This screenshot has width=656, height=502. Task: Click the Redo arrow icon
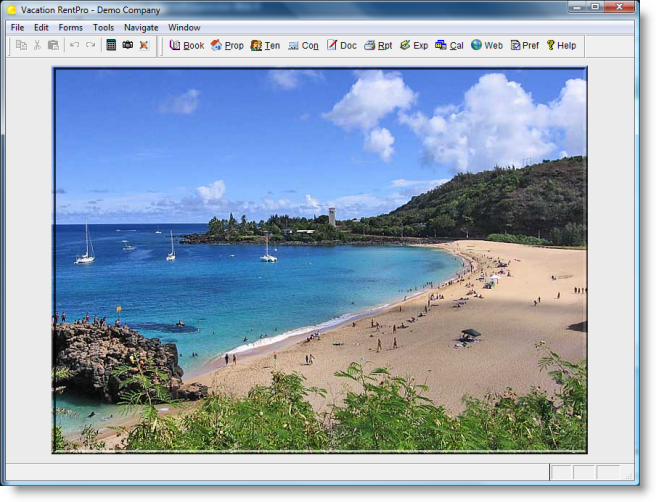tap(90, 45)
